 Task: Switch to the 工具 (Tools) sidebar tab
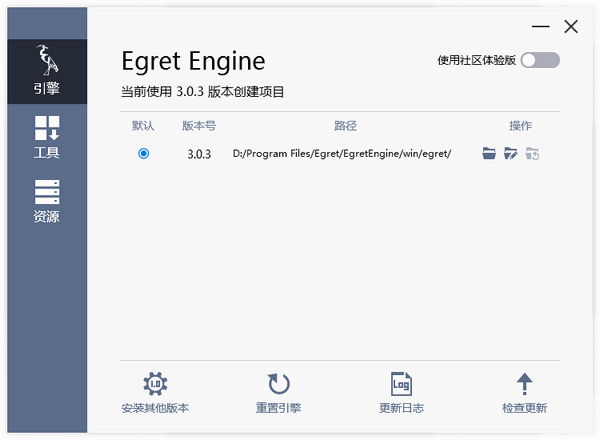(x=46, y=137)
